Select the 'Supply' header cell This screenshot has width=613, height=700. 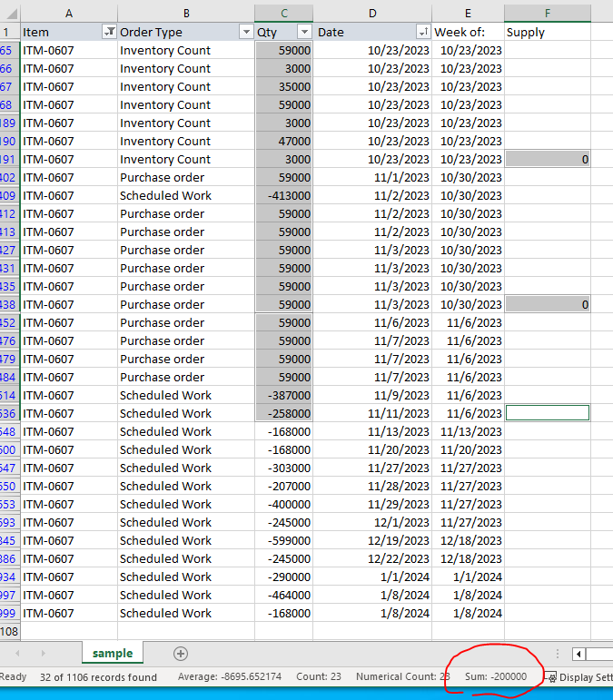(x=548, y=32)
